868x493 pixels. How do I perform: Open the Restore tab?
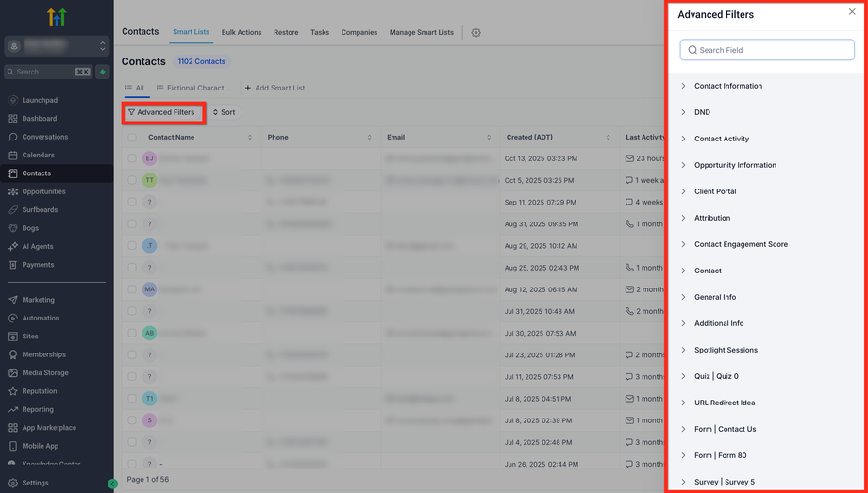[x=286, y=33]
